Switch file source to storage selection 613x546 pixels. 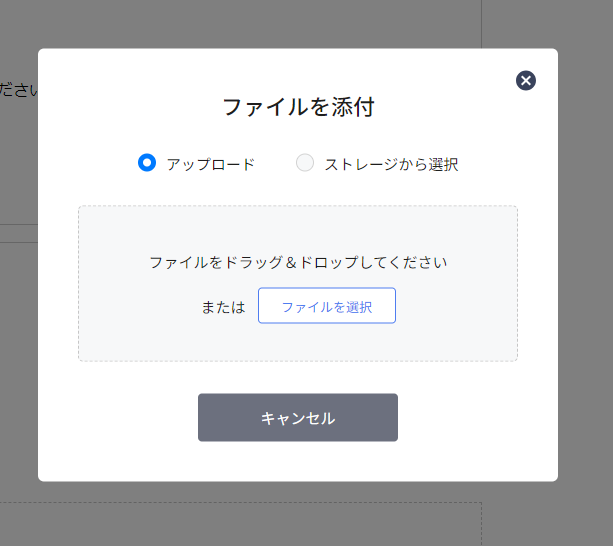(x=305, y=163)
